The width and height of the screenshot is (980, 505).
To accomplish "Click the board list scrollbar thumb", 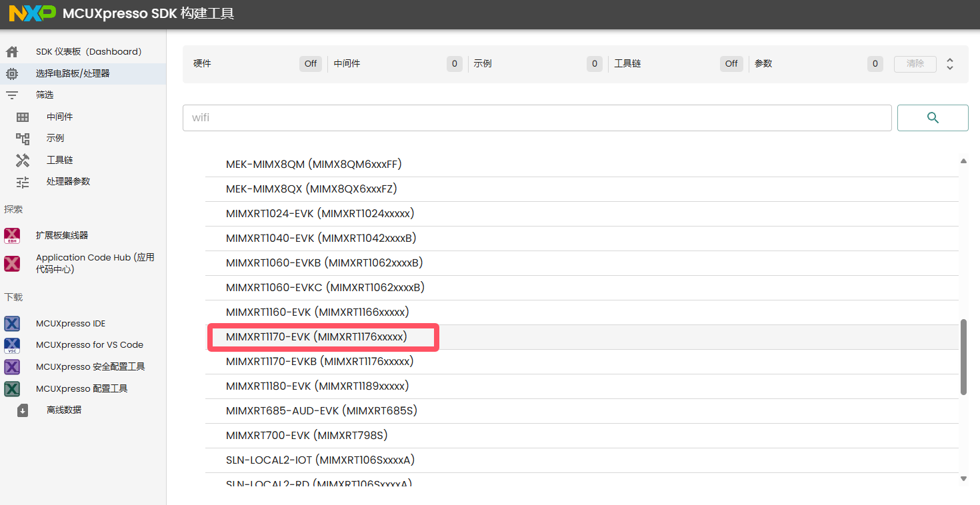I will click(963, 357).
